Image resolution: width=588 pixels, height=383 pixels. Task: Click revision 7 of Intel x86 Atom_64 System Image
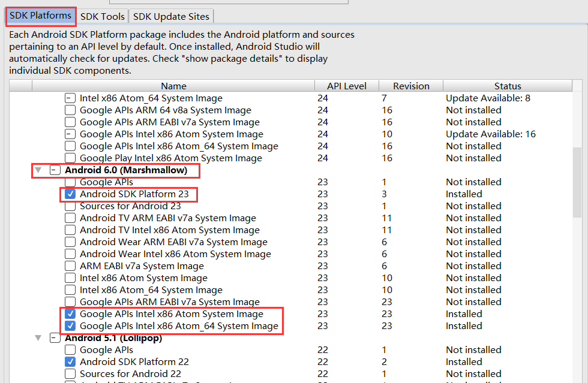tap(384, 98)
